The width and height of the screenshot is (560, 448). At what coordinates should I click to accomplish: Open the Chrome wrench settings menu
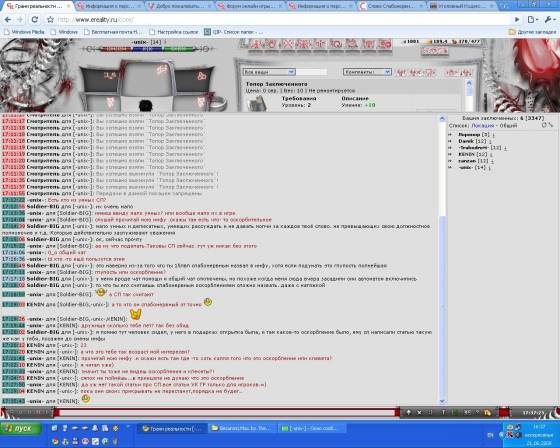pos(549,20)
